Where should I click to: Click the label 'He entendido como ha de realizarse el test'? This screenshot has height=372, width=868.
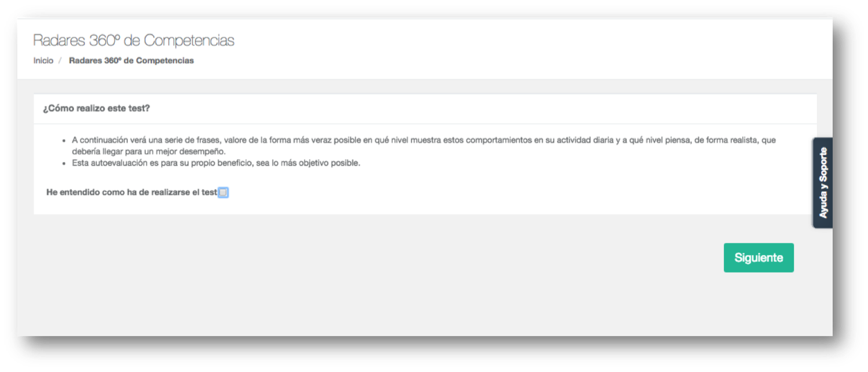tap(131, 192)
